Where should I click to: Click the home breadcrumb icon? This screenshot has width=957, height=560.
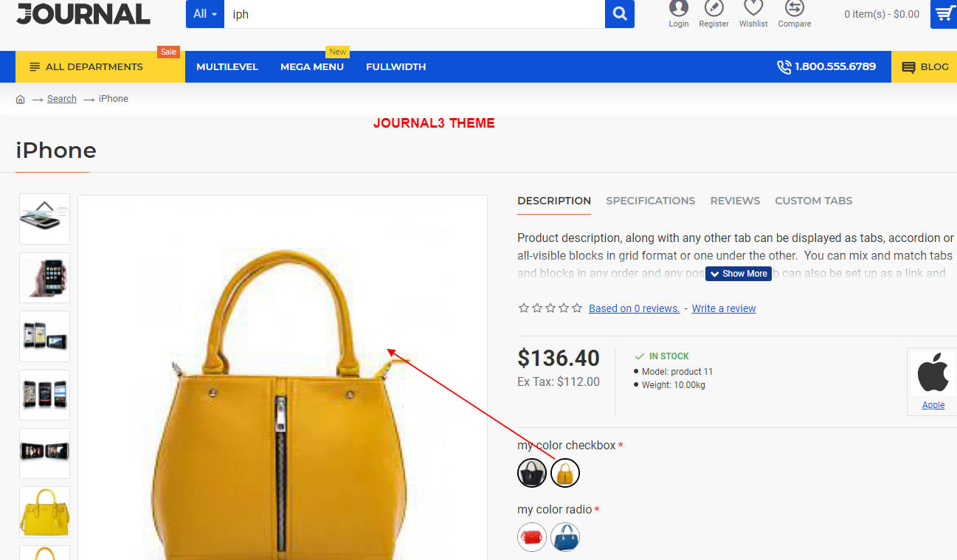tap(21, 99)
